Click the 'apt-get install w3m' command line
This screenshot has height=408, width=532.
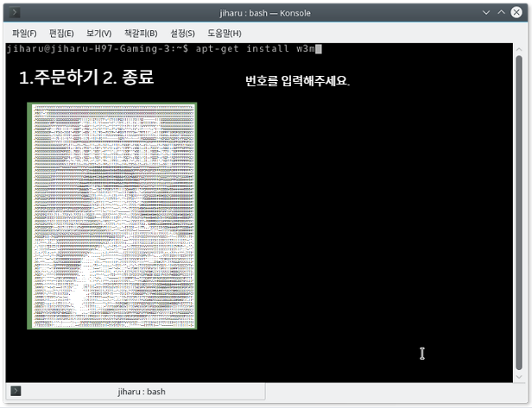255,49
